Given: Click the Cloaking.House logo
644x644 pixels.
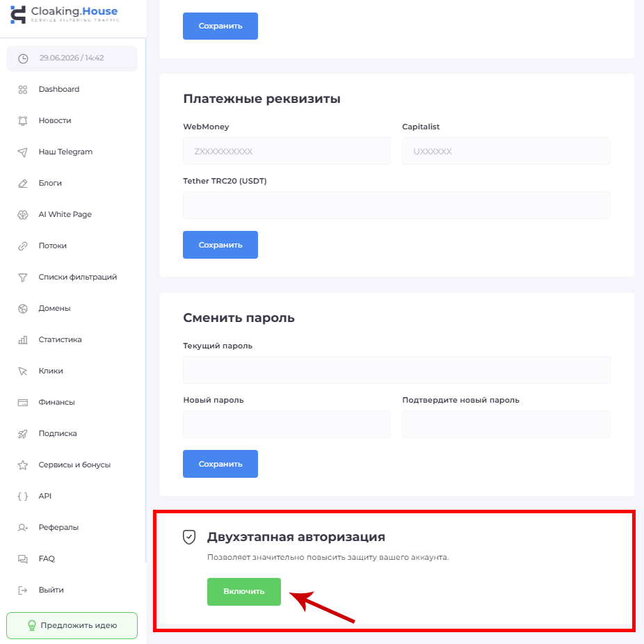Looking at the screenshot, I should pyautogui.click(x=64, y=15).
